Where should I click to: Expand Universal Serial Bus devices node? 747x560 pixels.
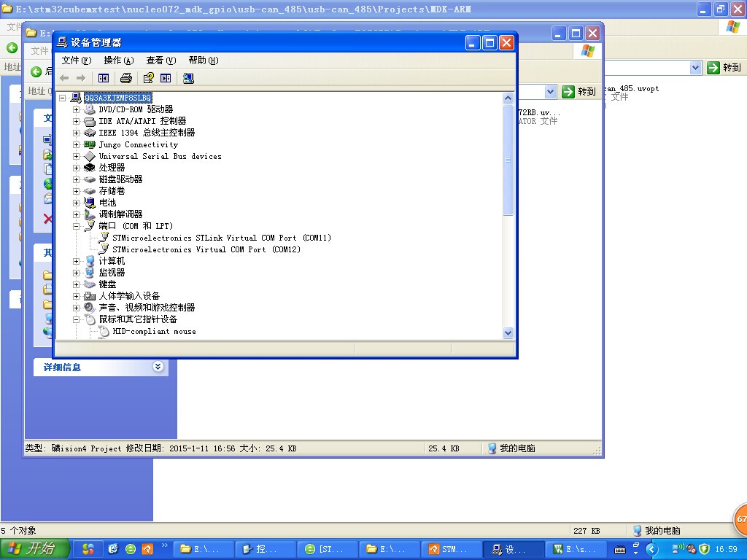(x=76, y=156)
